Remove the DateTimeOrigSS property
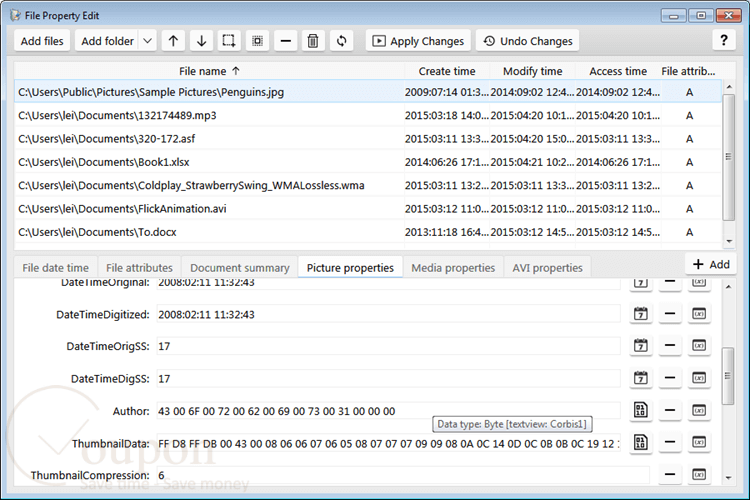The width and height of the screenshot is (750, 500). click(x=670, y=345)
